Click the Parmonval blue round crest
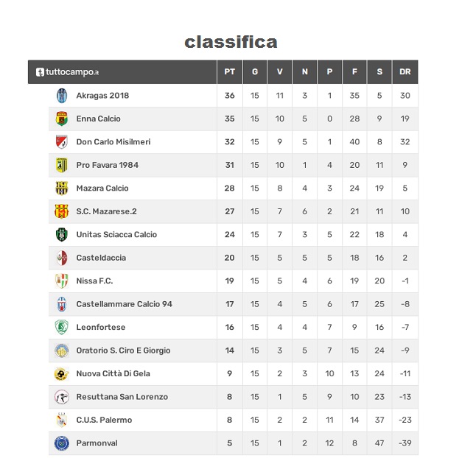 62,443
